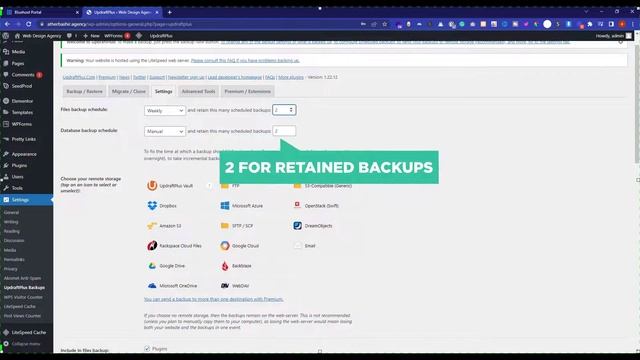Viewport: 640px width, 360px height.
Task: Select DreamObjects storage
Action: point(298,226)
